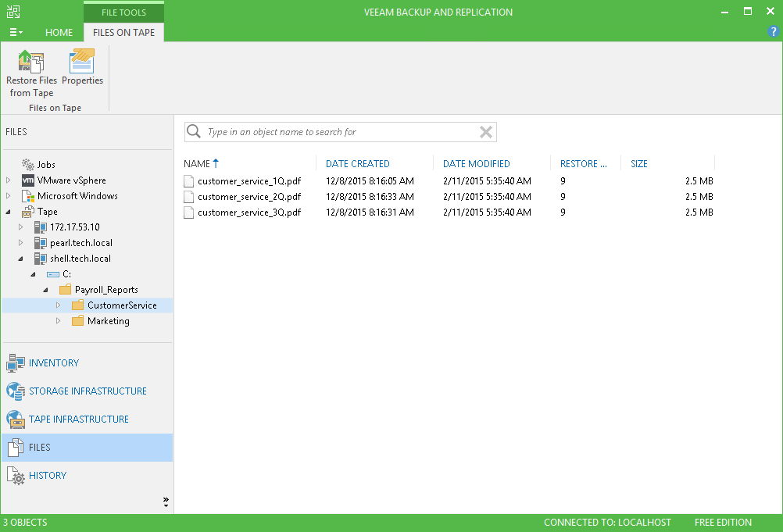Click the Microsoft Windows icon
The height and width of the screenshot is (532, 783).
[28, 196]
